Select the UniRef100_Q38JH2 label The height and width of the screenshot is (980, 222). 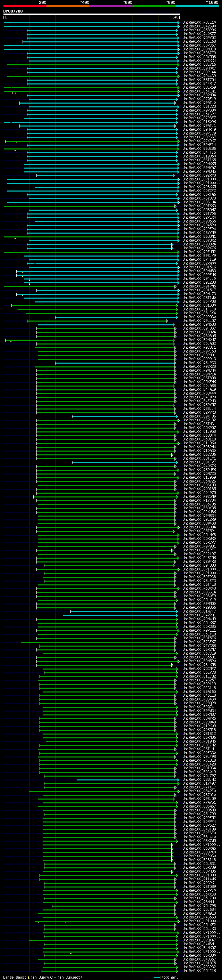[199, 779]
